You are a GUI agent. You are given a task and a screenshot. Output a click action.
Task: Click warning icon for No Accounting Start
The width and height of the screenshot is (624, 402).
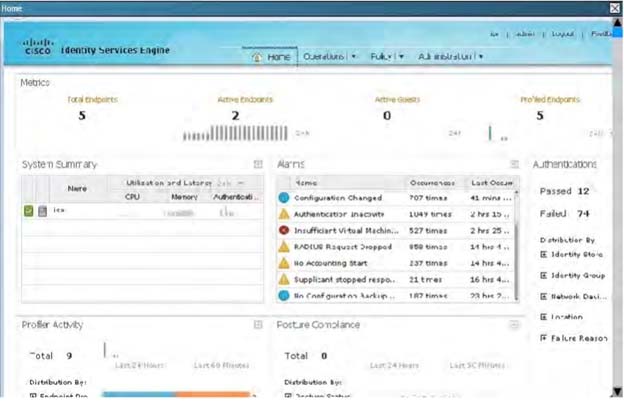click(x=284, y=263)
